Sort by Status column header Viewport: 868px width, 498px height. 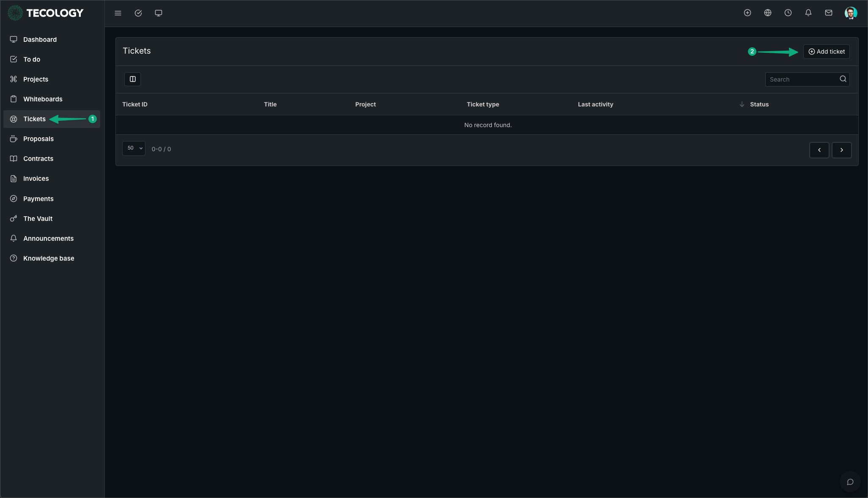coord(759,104)
